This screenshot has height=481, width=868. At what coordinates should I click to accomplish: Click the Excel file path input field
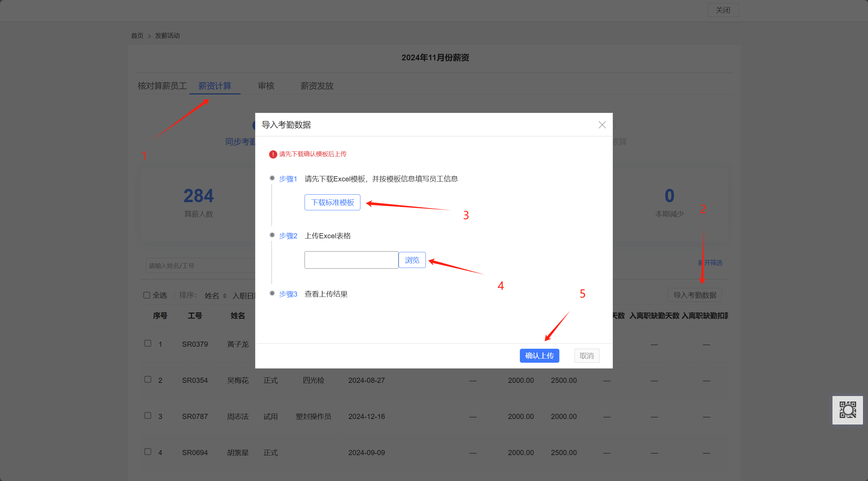[x=351, y=260]
